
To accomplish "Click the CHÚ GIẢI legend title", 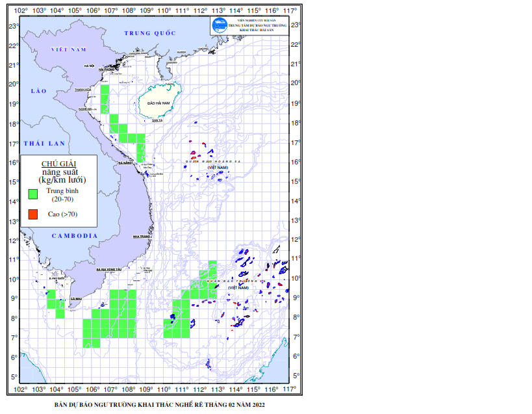I will pos(58,164).
